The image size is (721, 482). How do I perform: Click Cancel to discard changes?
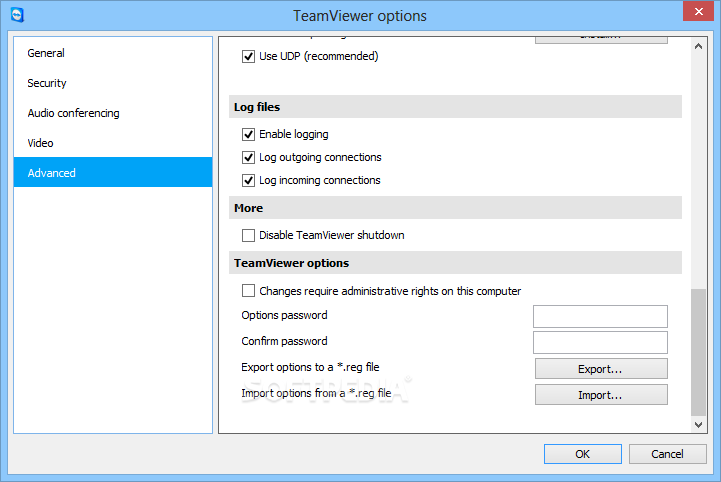click(668, 454)
